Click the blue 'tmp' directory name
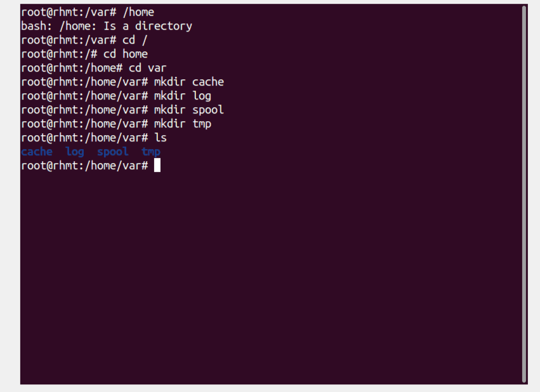540x392 pixels. pyautogui.click(x=151, y=152)
